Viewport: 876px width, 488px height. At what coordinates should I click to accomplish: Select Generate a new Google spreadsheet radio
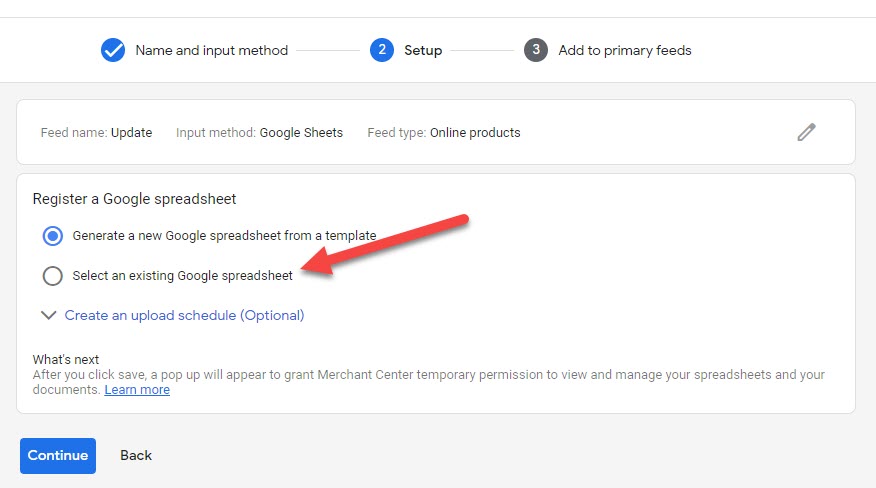point(53,236)
